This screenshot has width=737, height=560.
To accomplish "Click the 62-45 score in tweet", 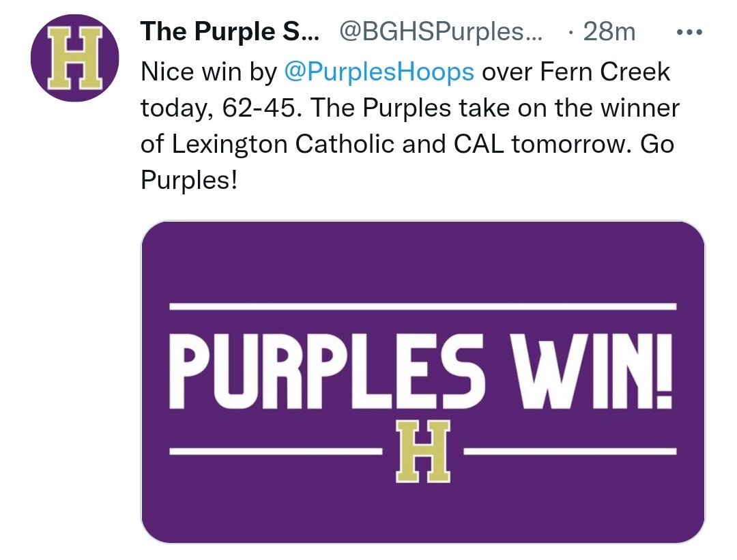I will pos(259,108).
